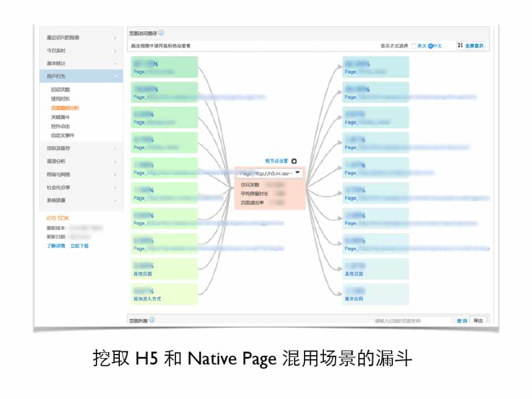Viewport: 532px width, 399px height.
Task: Click the 立即下载 link
Action: 79,245
